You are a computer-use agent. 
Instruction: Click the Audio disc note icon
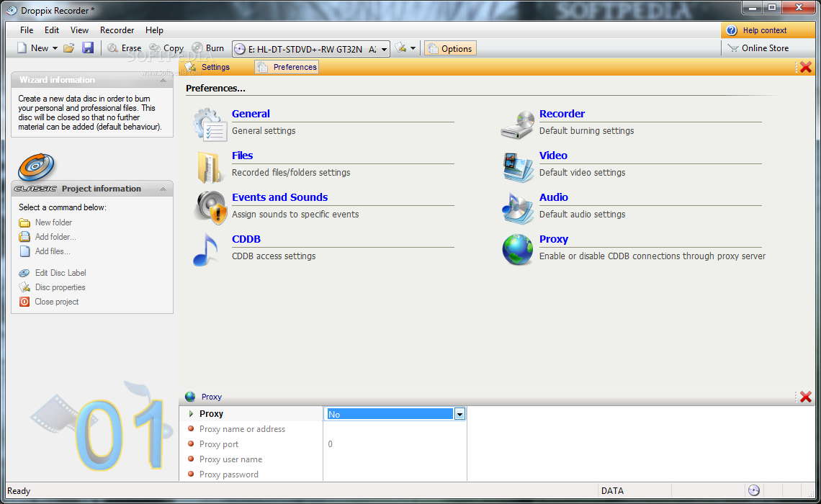point(517,208)
